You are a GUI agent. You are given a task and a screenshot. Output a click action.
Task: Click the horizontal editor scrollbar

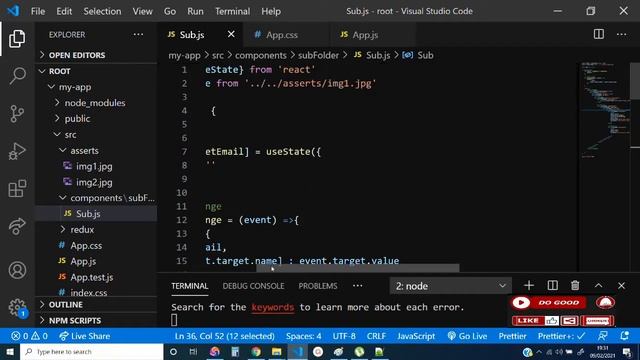(358, 268)
